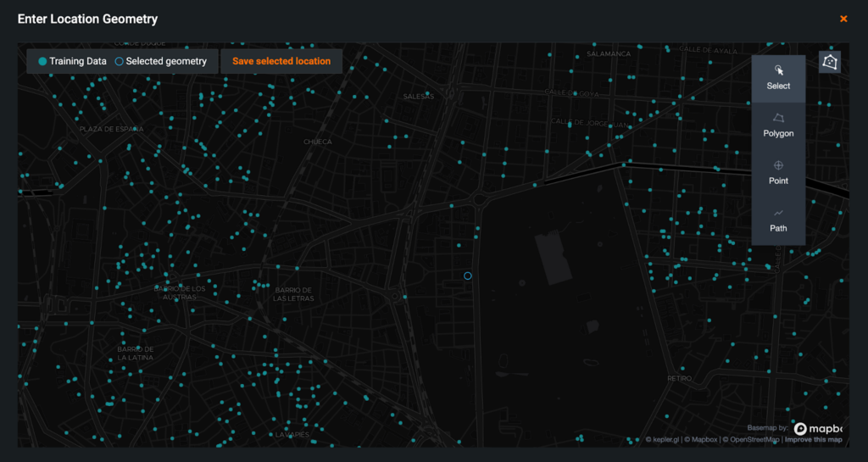The height and width of the screenshot is (462, 868).
Task: Click the Mapbox logo
Action: coord(818,429)
